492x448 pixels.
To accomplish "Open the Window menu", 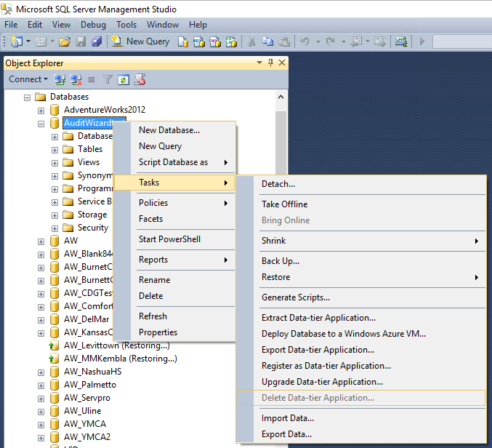I will click(x=163, y=25).
